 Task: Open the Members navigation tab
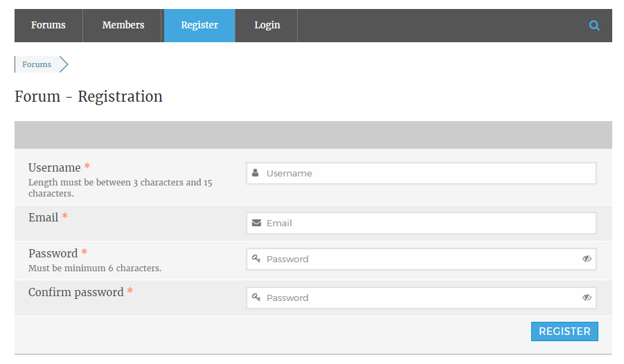(123, 26)
